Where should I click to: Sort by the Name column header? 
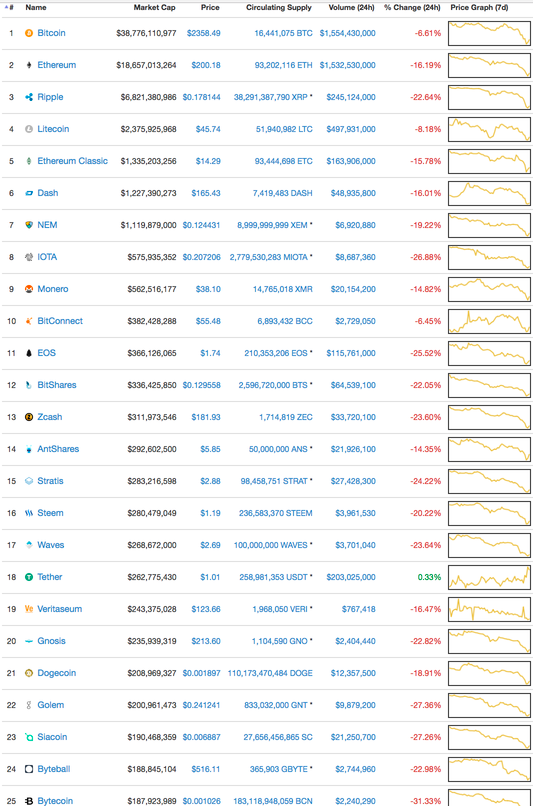coord(36,7)
